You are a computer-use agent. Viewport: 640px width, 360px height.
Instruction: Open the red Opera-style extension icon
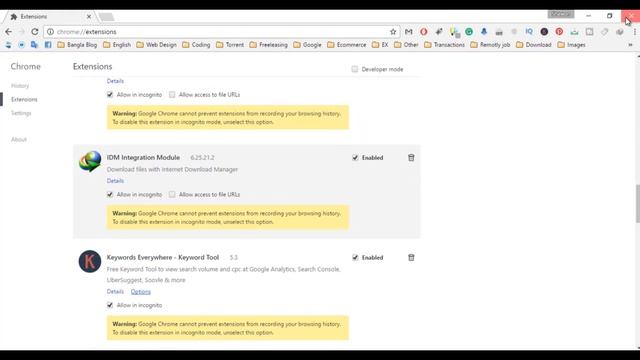tap(424, 31)
